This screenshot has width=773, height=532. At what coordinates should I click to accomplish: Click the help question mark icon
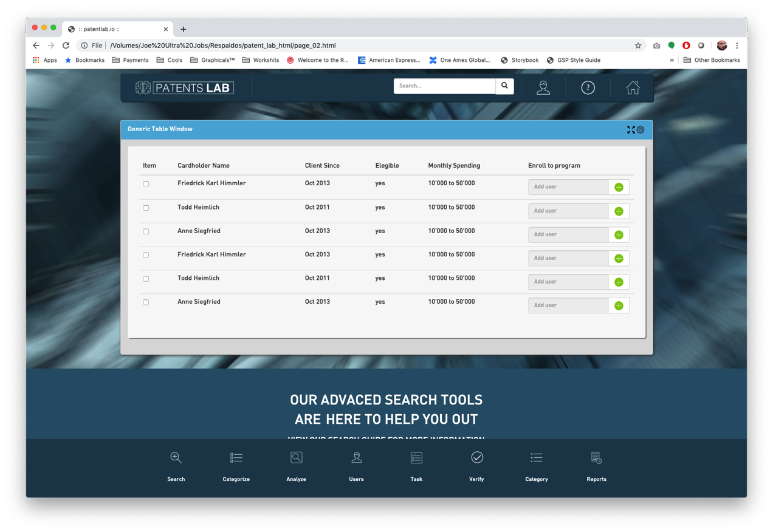pos(588,87)
